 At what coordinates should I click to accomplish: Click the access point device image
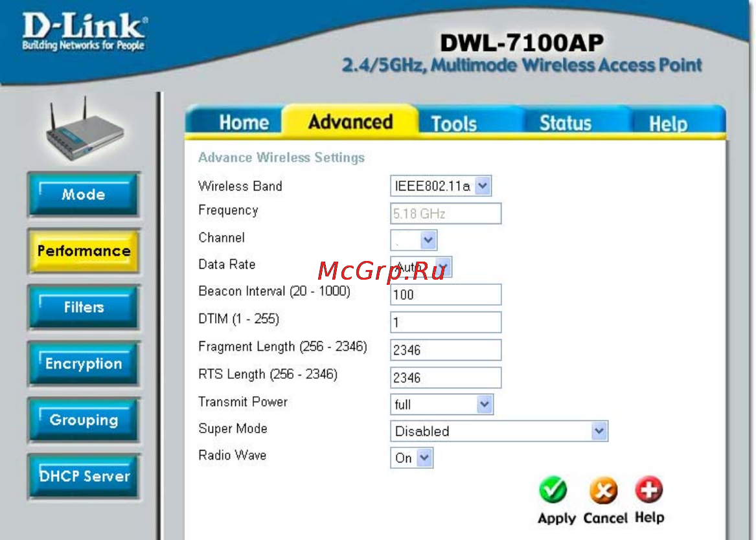85,129
